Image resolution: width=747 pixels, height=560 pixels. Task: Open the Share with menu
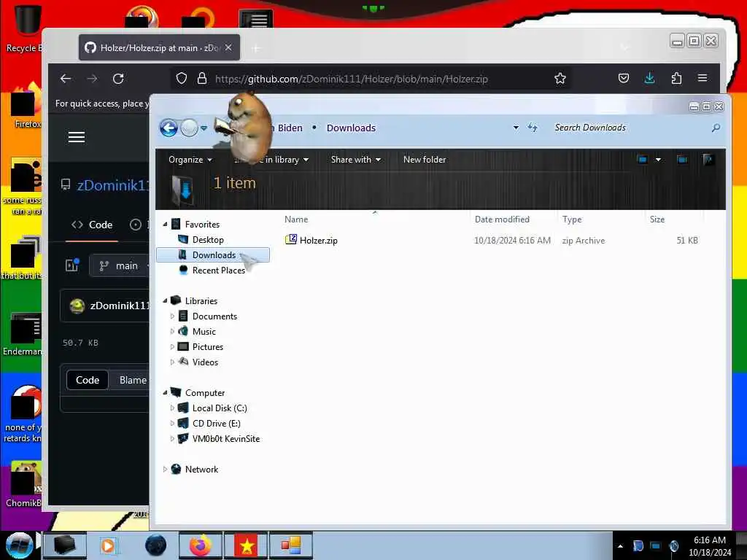coord(355,160)
